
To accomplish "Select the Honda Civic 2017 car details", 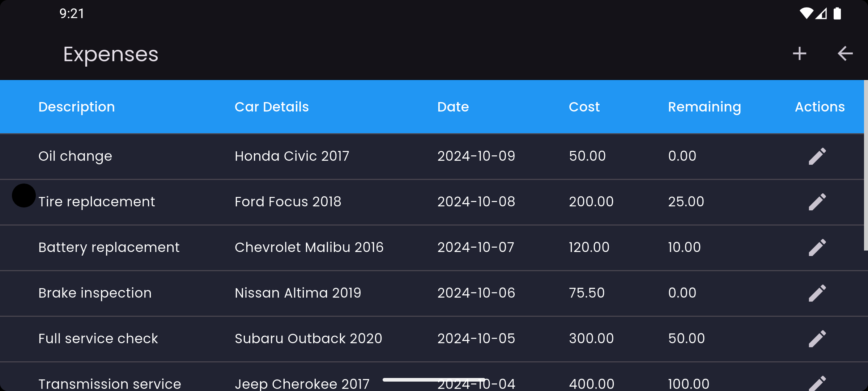I will pos(292,155).
